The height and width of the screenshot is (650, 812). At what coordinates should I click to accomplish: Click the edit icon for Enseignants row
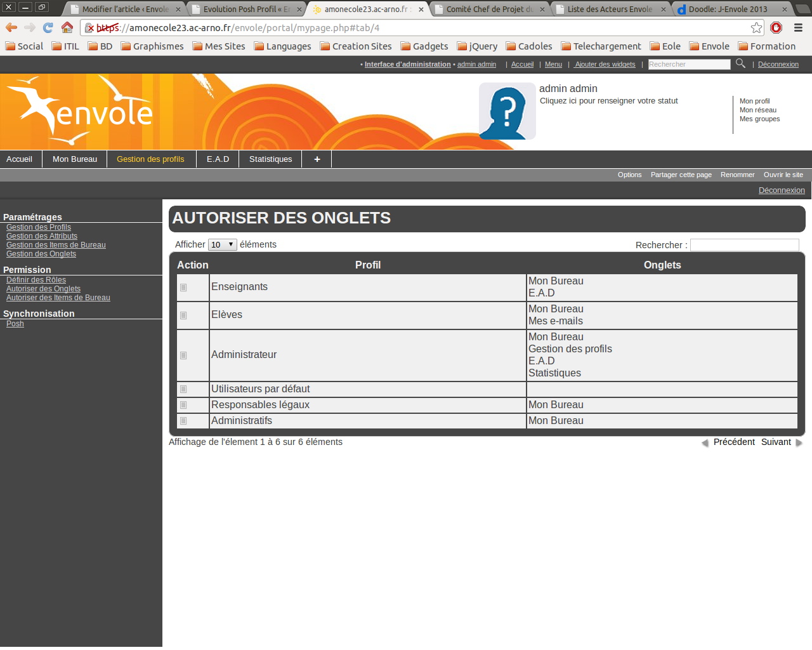(x=183, y=288)
